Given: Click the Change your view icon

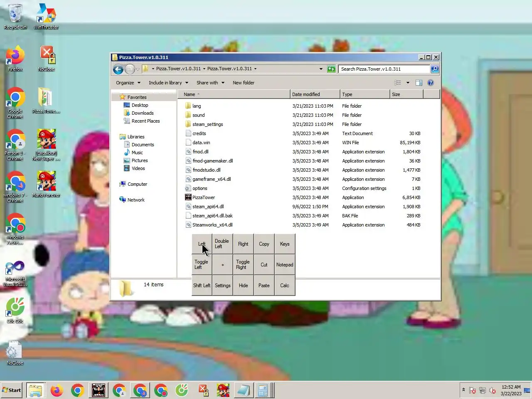Looking at the screenshot, I should pos(398,83).
